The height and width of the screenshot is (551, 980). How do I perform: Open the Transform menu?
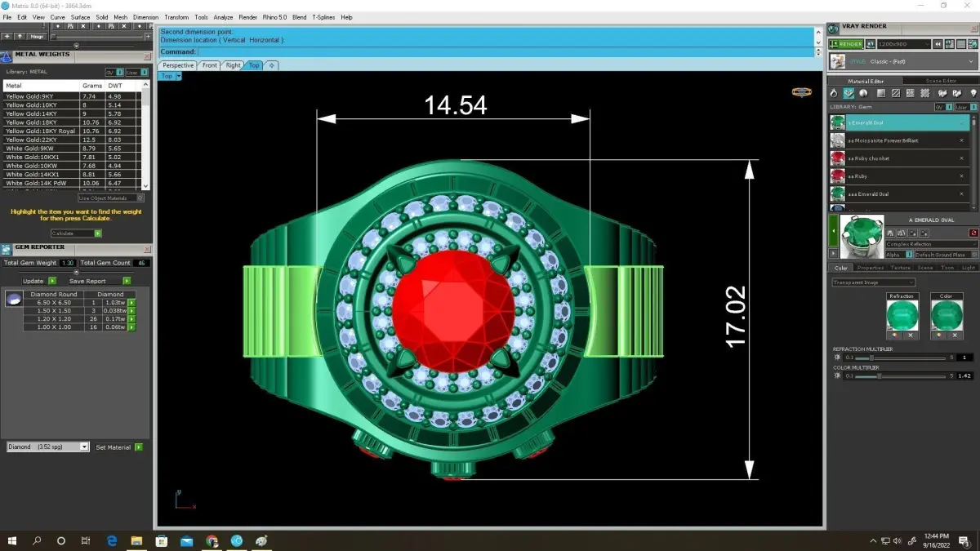(176, 17)
